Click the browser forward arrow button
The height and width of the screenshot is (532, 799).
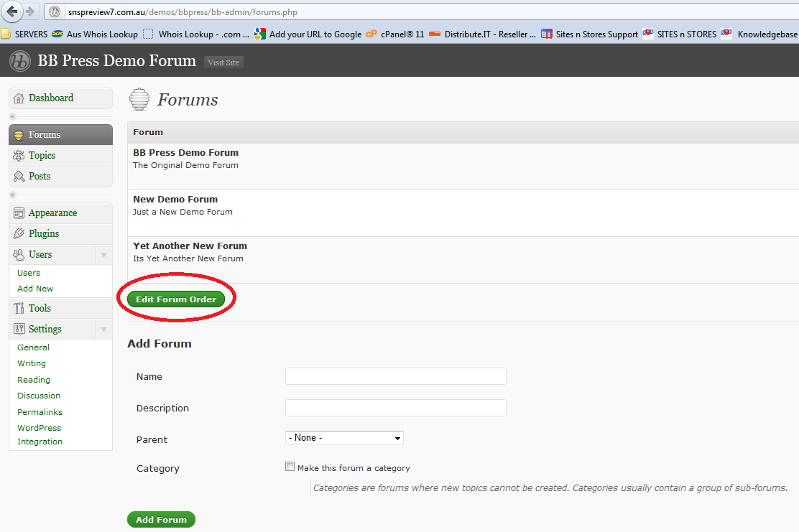coord(30,11)
